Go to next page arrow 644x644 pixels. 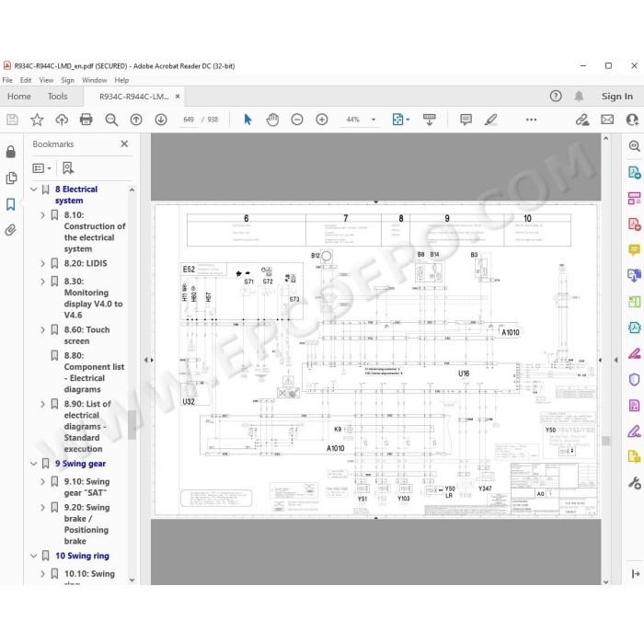click(x=161, y=120)
